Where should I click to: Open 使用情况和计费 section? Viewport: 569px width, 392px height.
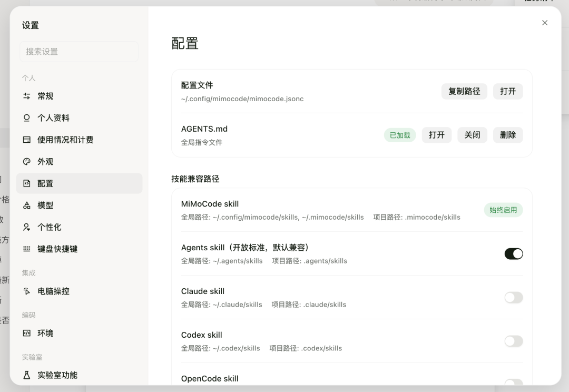pyautogui.click(x=79, y=140)
